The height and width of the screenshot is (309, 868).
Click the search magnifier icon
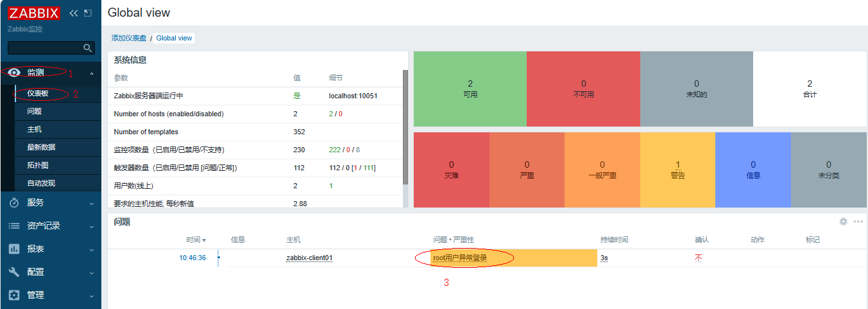(x=88, y=48)
